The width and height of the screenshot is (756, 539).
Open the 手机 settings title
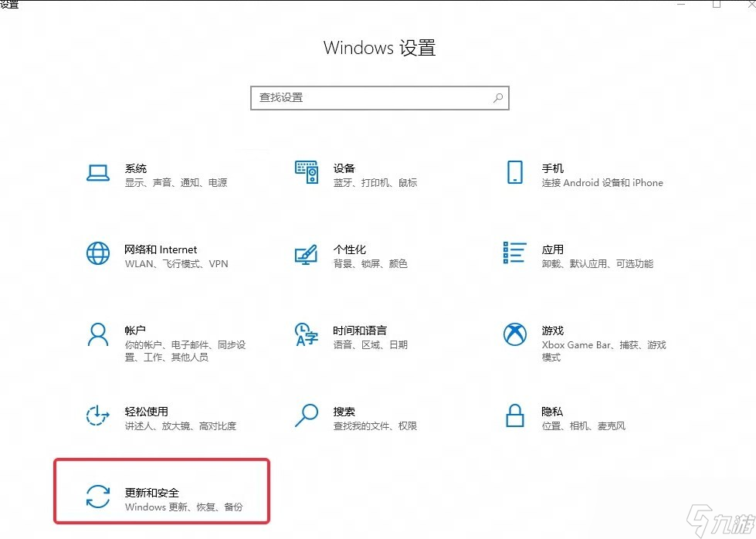[553, 168]
